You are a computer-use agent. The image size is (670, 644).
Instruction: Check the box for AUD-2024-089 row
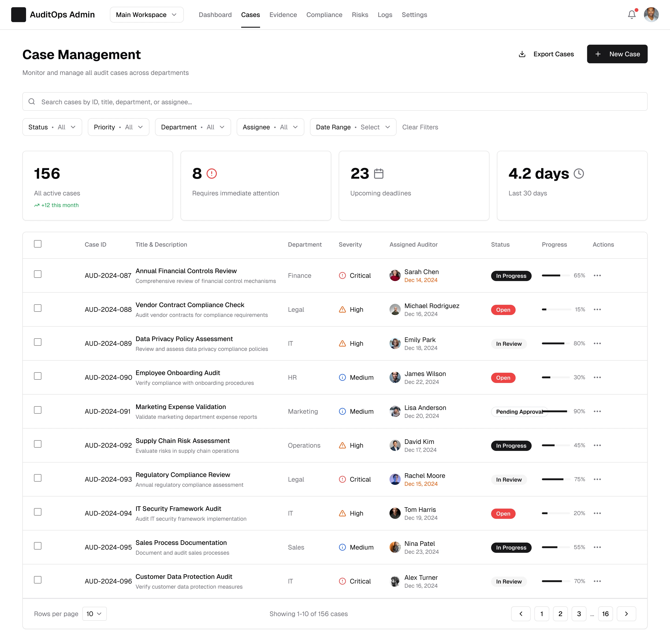point(38,342)
